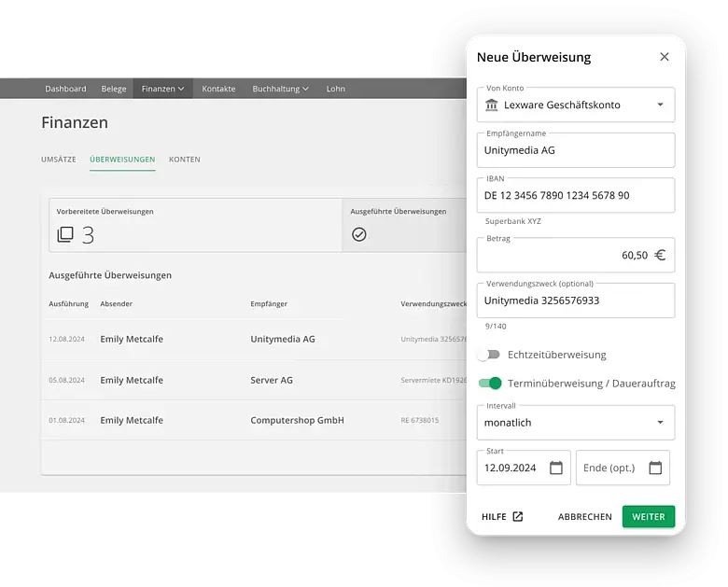Click the stacked documents icon next to 3

[65, 234]
